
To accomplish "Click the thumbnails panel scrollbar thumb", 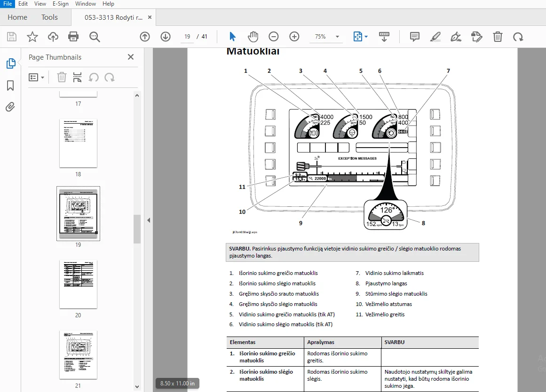I will pos(137,229).
